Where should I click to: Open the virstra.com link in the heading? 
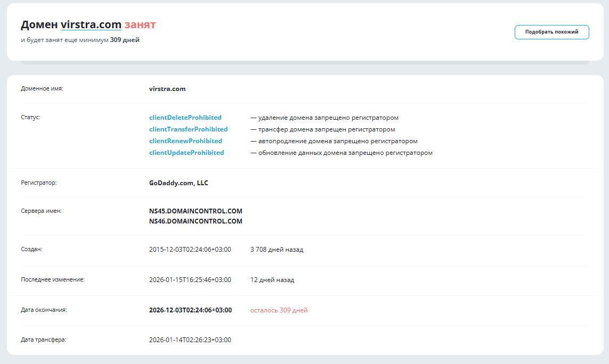(x=91, y=24)
